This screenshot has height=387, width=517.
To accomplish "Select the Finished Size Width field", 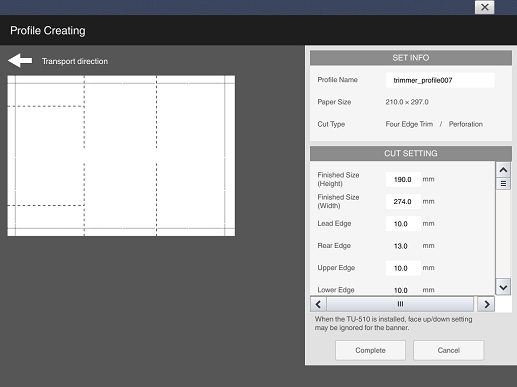I will (x=403, y=201).
